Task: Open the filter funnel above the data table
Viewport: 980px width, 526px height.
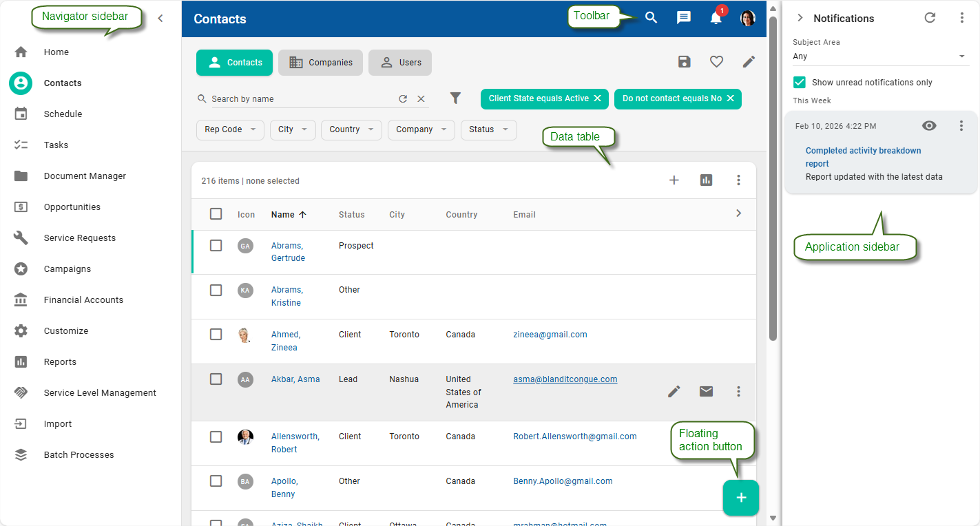Action: (x=455, y=98)
